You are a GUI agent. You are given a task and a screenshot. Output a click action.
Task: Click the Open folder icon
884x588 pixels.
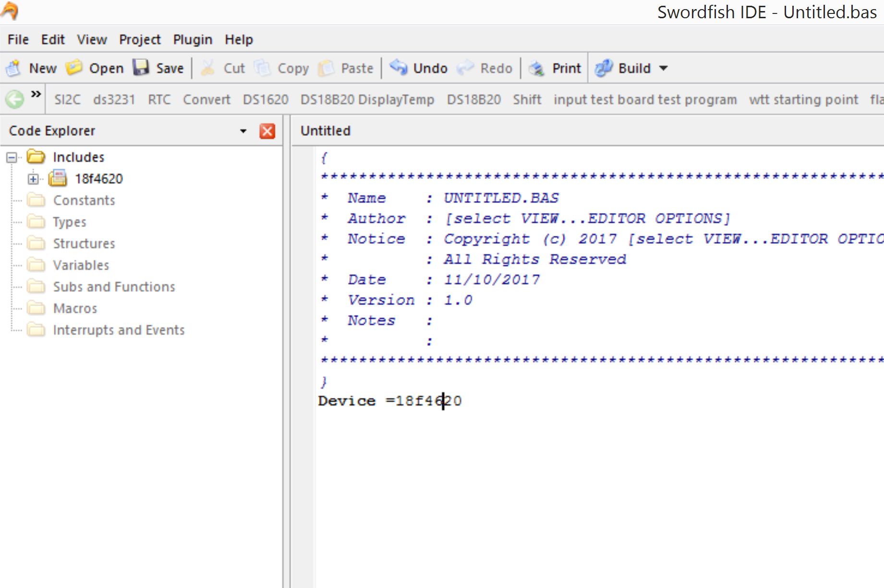pyautogui.click(x=74, y=68)
